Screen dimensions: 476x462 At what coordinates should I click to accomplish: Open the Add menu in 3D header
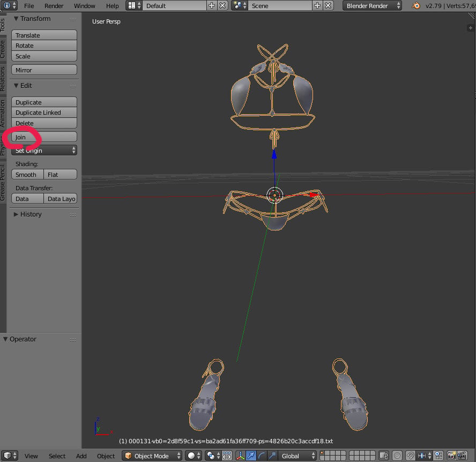(x=81, y=456)
